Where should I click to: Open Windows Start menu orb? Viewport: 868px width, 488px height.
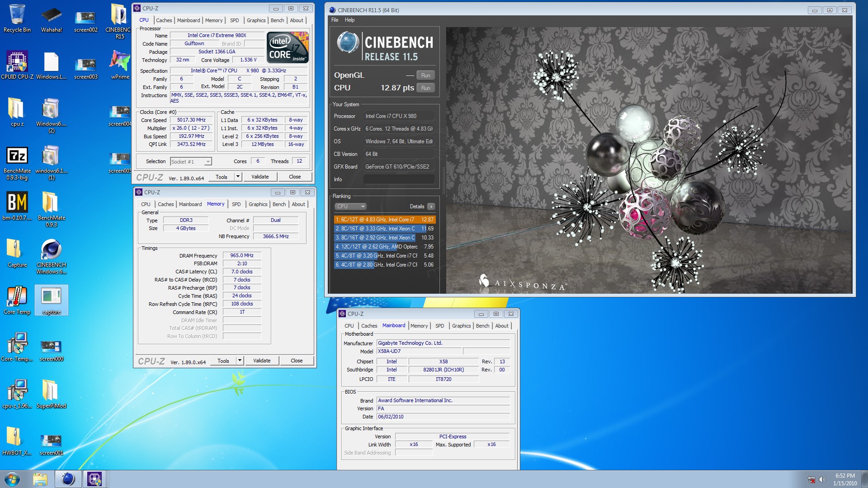pos(12,479)
